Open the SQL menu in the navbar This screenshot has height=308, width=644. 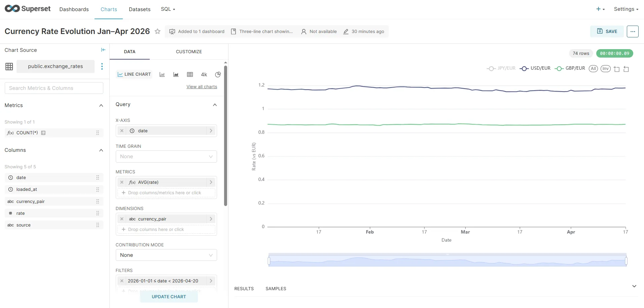click(168, 9)
